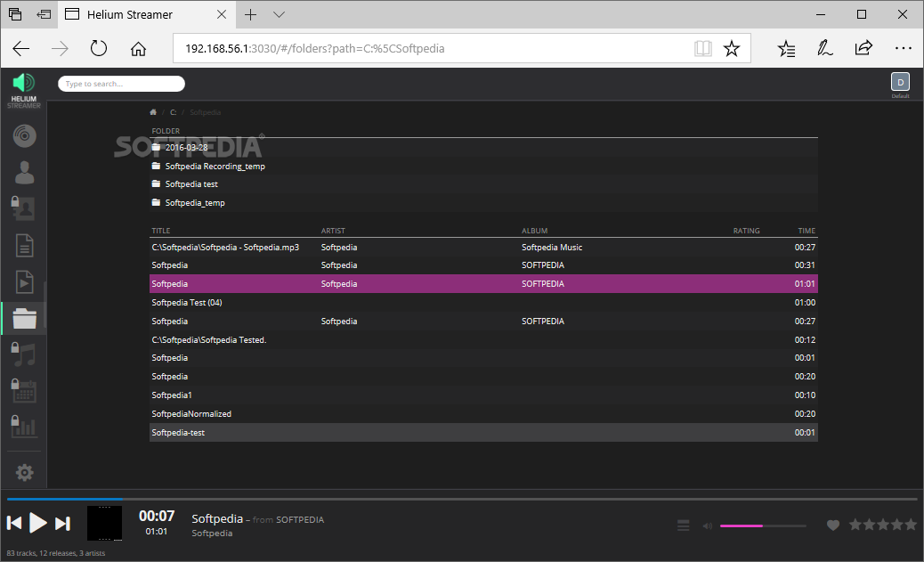Select the track lasting 00:31

[483, 265]
